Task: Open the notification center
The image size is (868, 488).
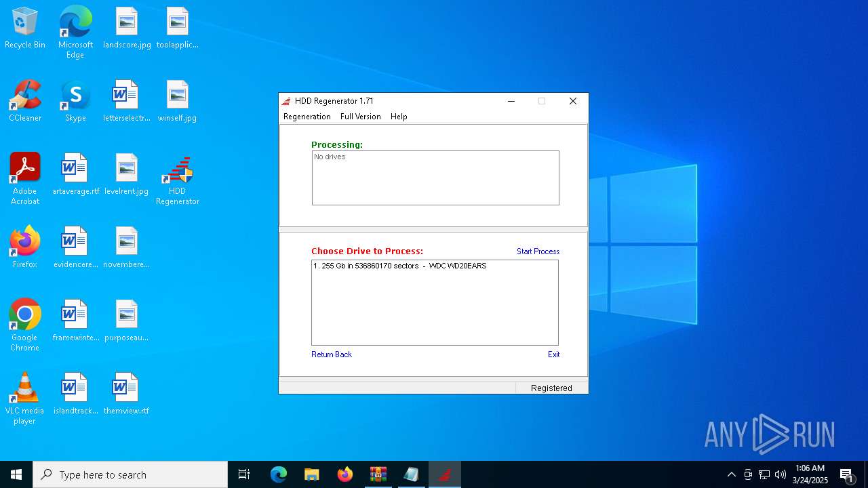Action: pos(846,474)
